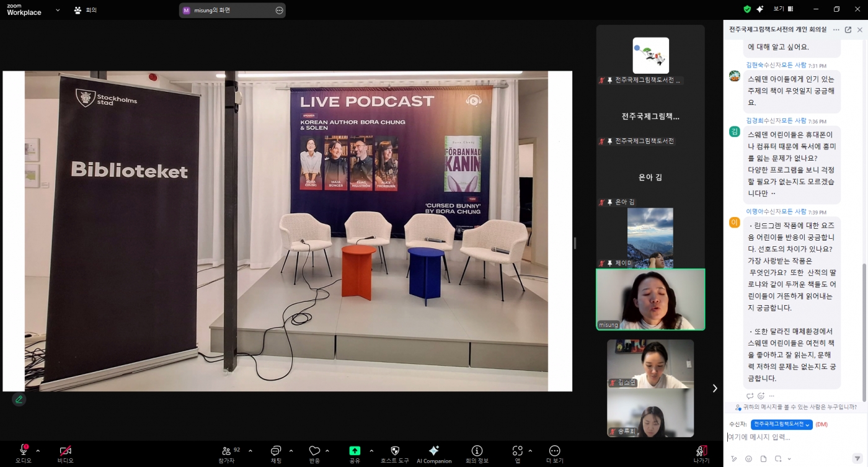The width and height of the screenshot is (868, 467).
Task: Open the 보기 view layout menu
Action: pos(783,9)
